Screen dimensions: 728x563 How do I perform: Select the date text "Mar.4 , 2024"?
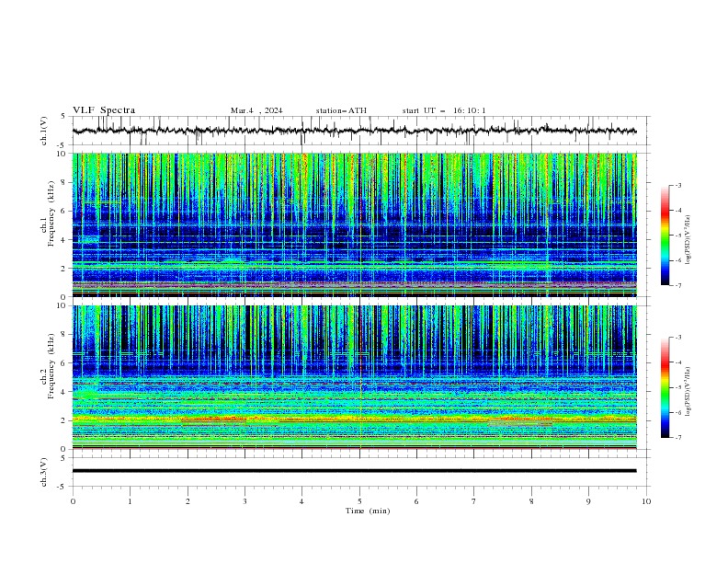coord(256,110)
